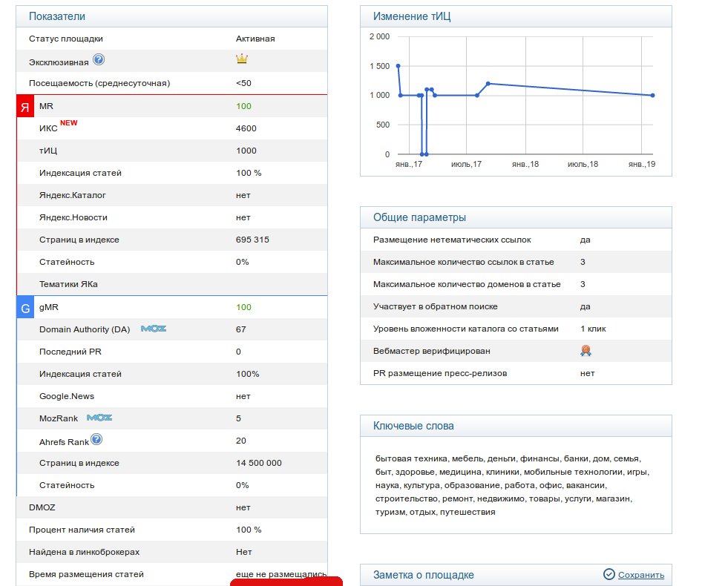Click Яндекс.Каталог row label
The height and width of the screenshot is (586, 728).
tap(73, 195)
